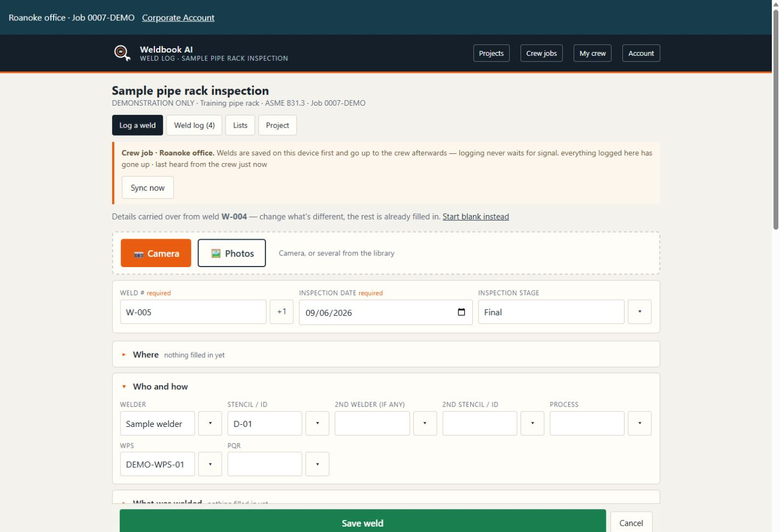Open the Inspection Stage dropdown arrow
Image resolution: width=780 pixels, height=532 pixels.
(639, 311)
